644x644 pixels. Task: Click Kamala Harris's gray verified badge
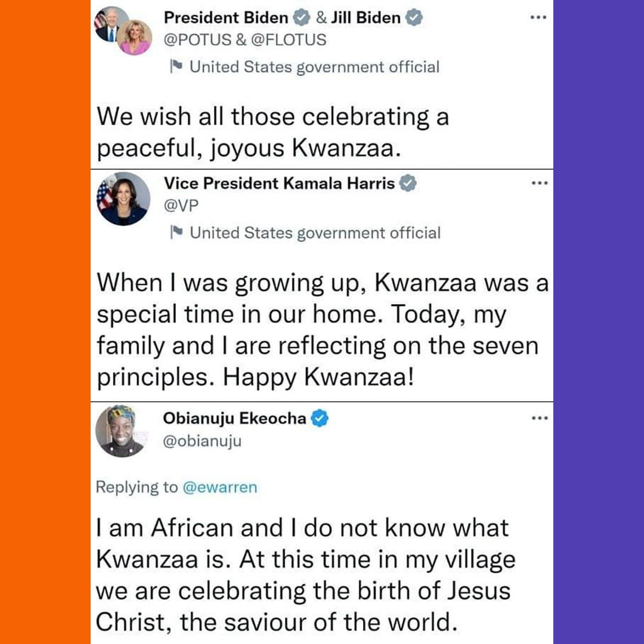408,183
